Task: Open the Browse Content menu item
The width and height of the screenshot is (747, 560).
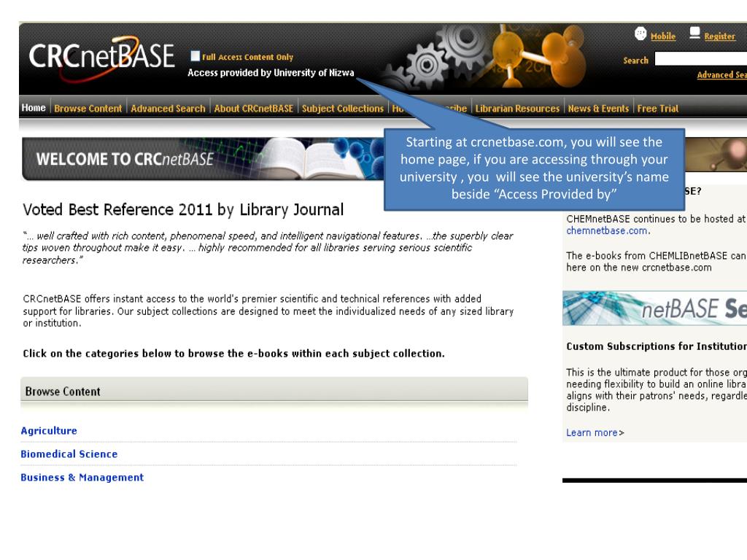Action: point(88,109)
